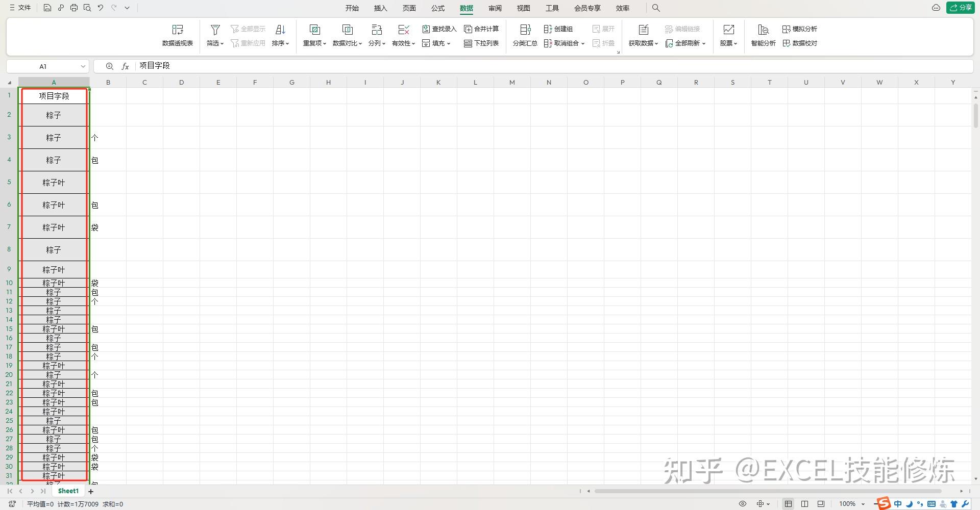The width and height of the screenshot is (980, 510).
Task: Click the Redo arrow icon
Action: click(x=114, y=8)
